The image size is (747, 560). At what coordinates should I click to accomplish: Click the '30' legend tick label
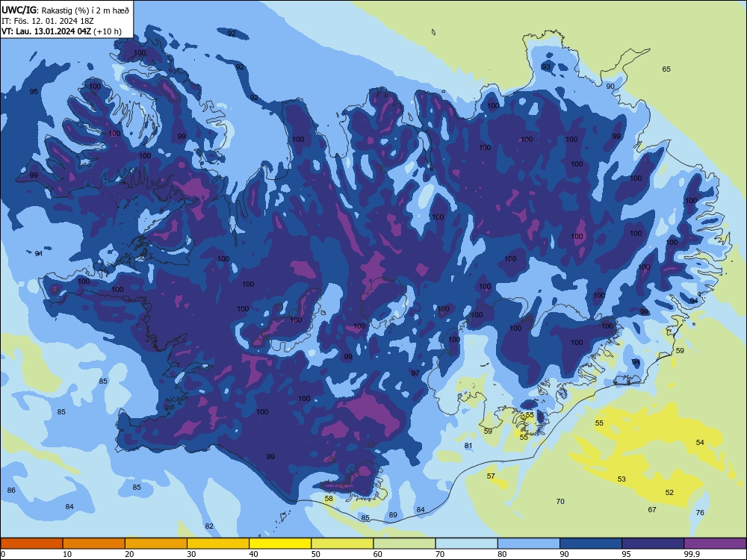click(191, 554)
